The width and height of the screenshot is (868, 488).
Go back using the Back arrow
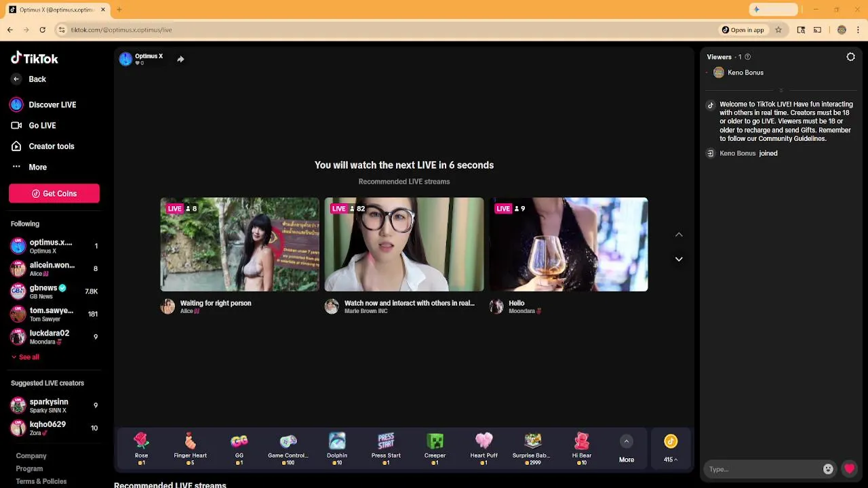tap(16, 79)
